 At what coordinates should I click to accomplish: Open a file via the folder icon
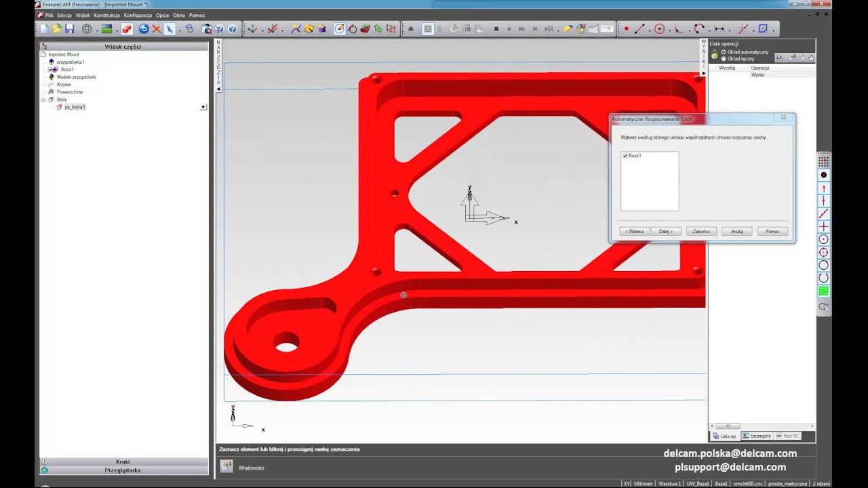click(x=57, y=29)
